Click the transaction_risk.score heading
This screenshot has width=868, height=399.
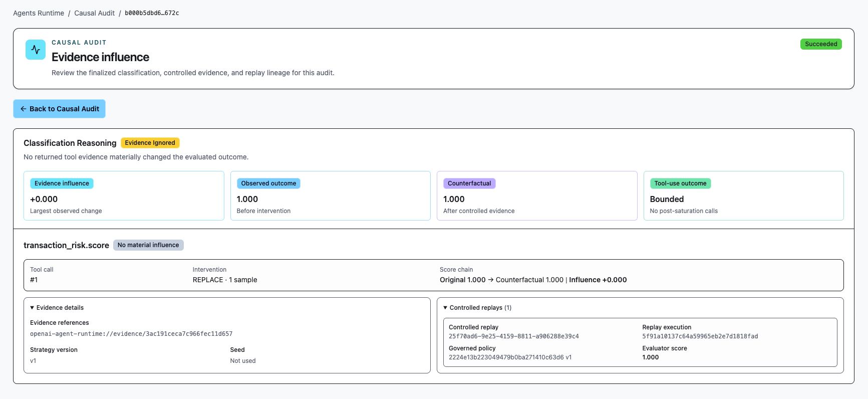(66, 245)
